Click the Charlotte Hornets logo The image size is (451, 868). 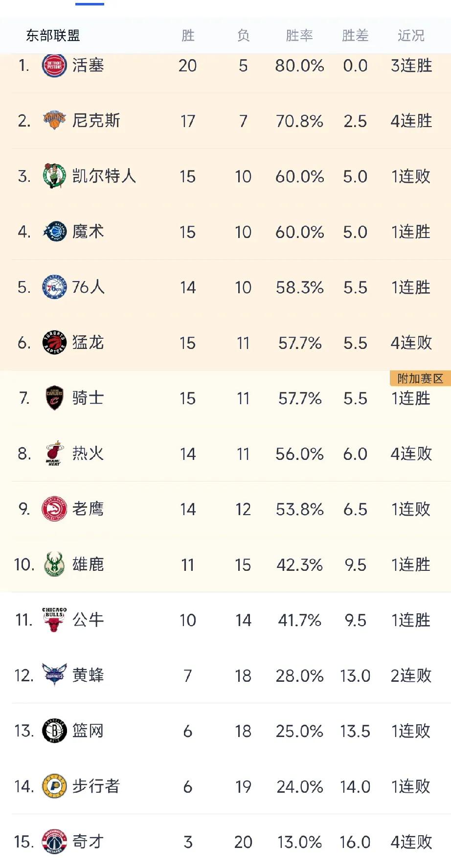[x=54, y=675]
